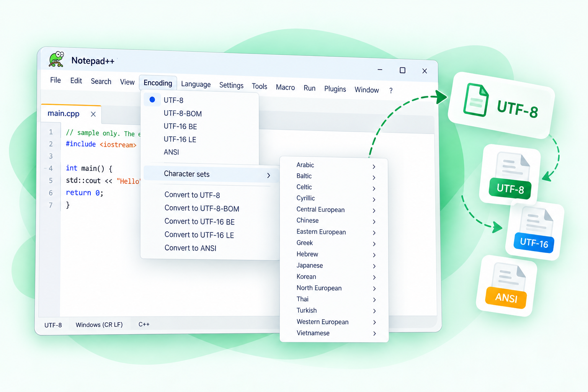Screen dimensions: 588x392
Task: Open the Search menu
Action: click(x=101, y=82)
